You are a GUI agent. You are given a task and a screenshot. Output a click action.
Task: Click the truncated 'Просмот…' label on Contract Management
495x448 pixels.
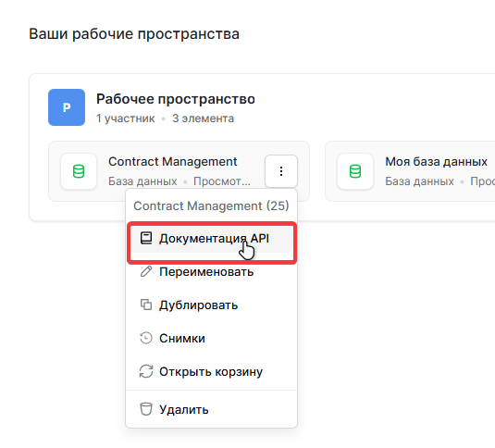(222, 181)
